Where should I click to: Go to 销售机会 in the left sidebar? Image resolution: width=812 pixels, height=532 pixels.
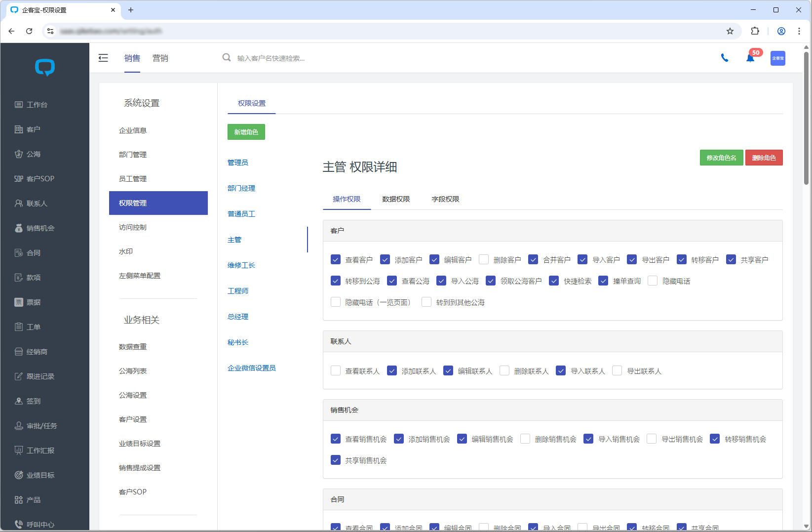(x=40, y=228)
